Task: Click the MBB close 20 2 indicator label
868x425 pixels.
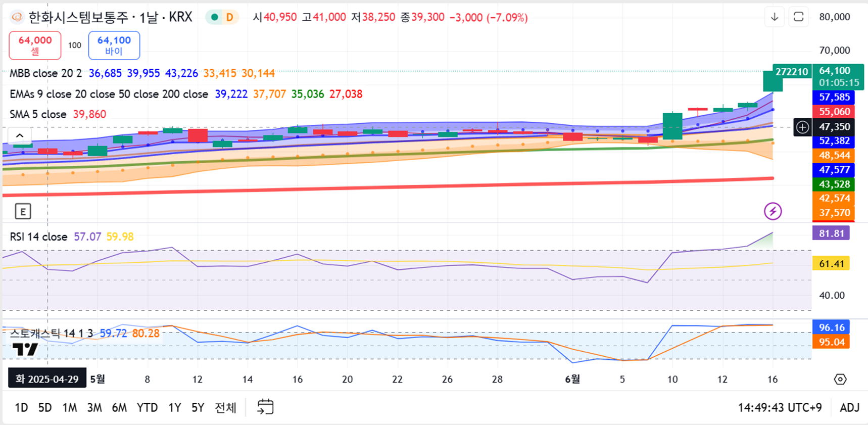Action: (x=45, y=73)
